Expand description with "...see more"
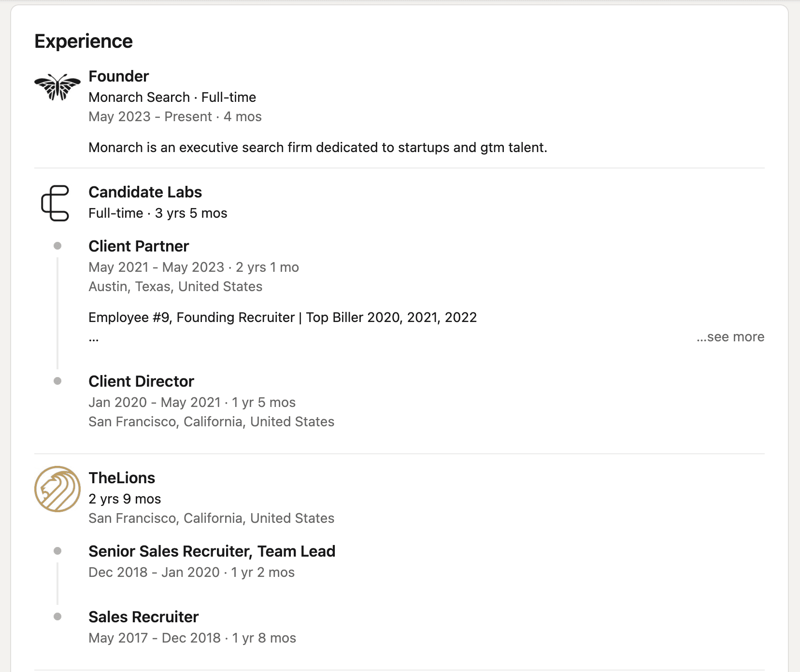The width and height of the screenshot is (800, 672). tap(730, 337)
